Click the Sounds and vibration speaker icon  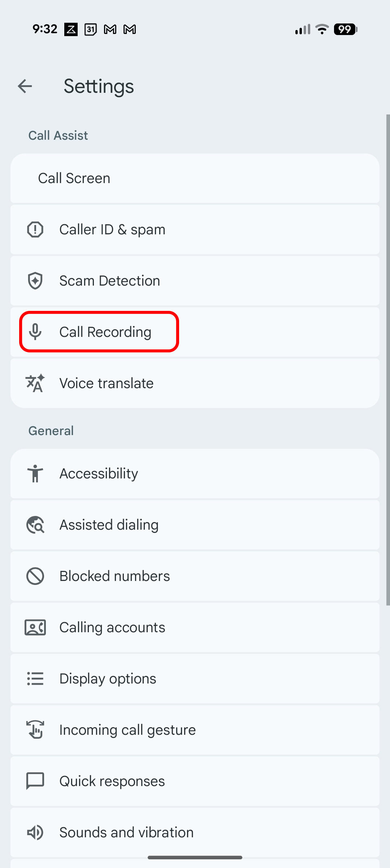click(x=35, y=832)
